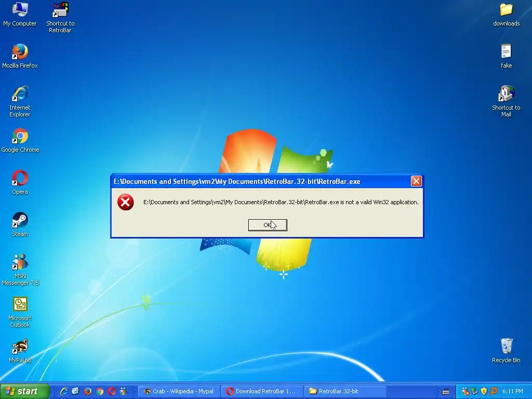Launch Internet Explorer from Quick Launch
532x399 pixels.
tap(64, 391)
